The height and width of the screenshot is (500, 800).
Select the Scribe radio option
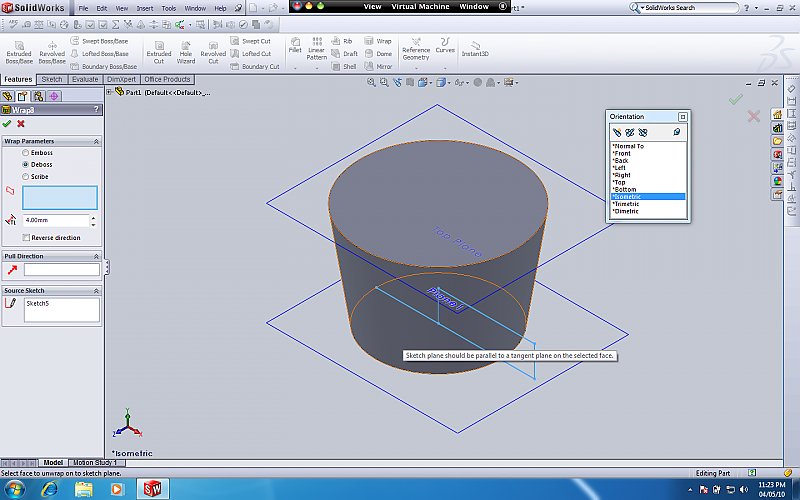coord(26,176)
